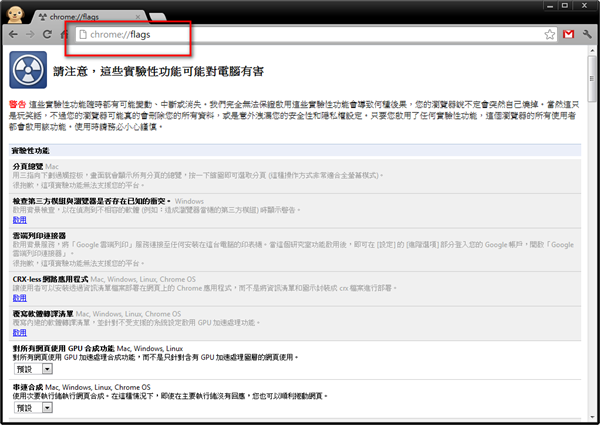Viewport: 600px width, 425px height.
Task: Open a new tab
Action: (158, 17)
